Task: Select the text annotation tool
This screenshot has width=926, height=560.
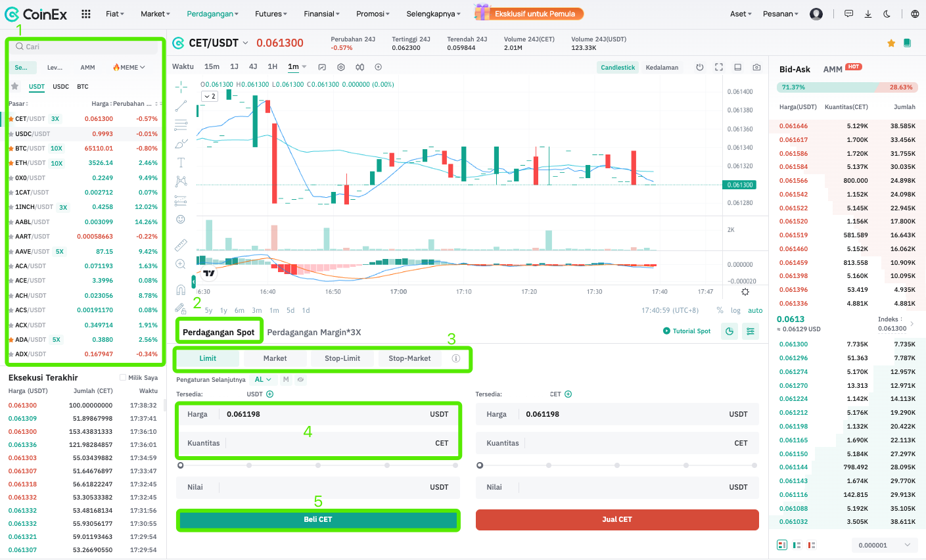Action: pos(181,162)
